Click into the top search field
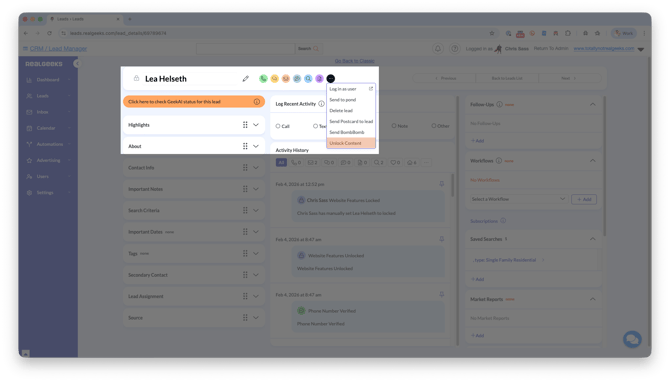670x382 pixels. (246, 49)
